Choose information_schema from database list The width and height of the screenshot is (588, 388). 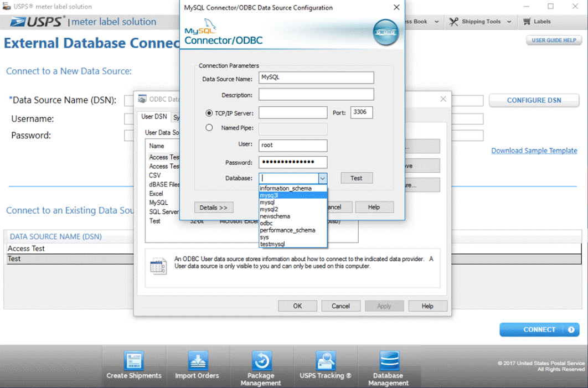[293, 188]
